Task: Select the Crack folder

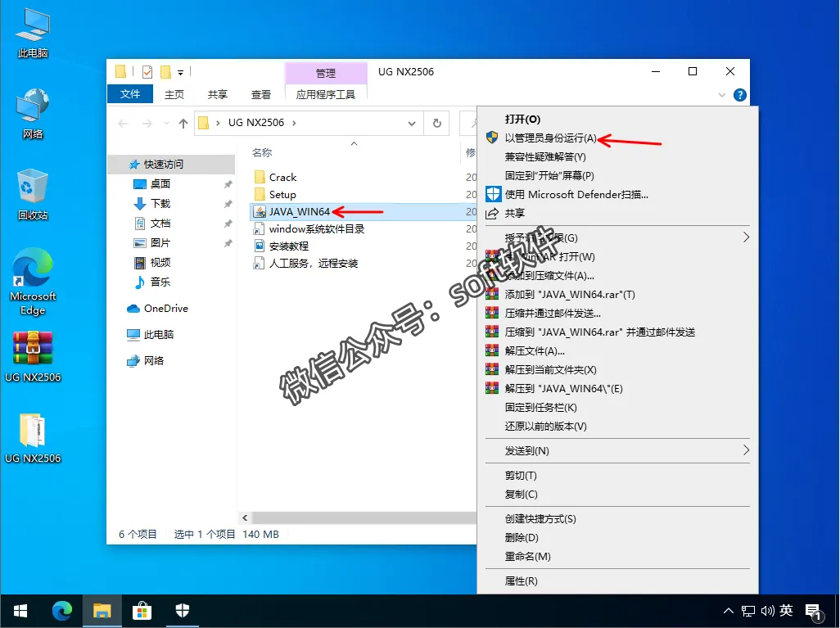Action: coord(282,178)
